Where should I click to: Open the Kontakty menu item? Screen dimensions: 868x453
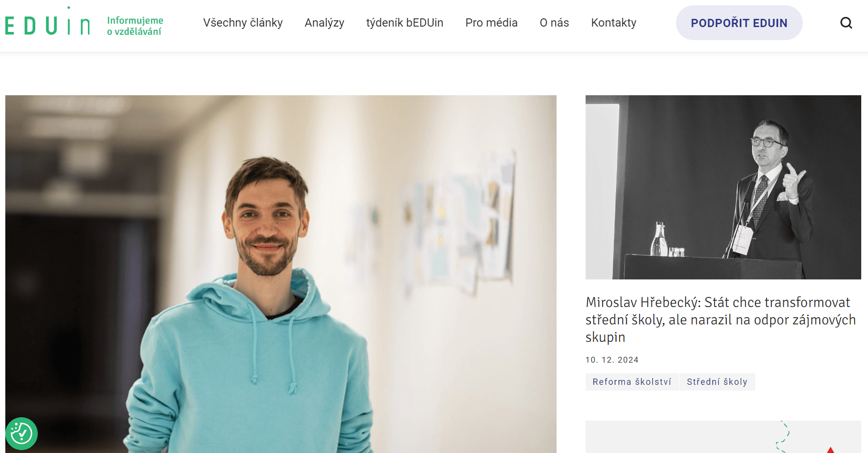click(614, 23)
